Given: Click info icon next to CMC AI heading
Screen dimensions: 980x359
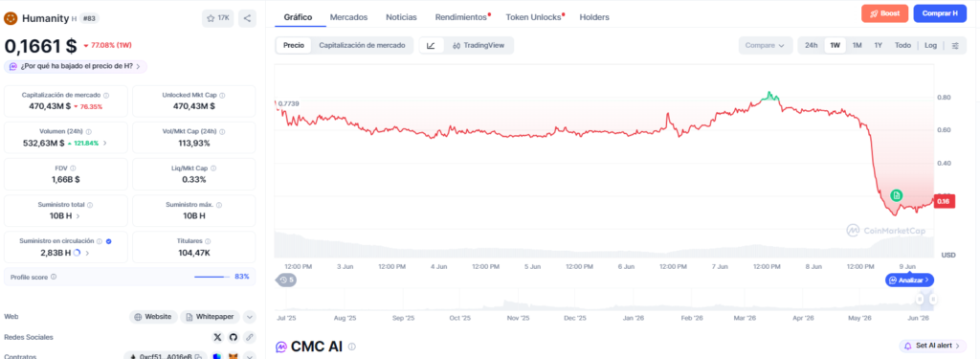Looking at the screenshot, I should 352,346.
